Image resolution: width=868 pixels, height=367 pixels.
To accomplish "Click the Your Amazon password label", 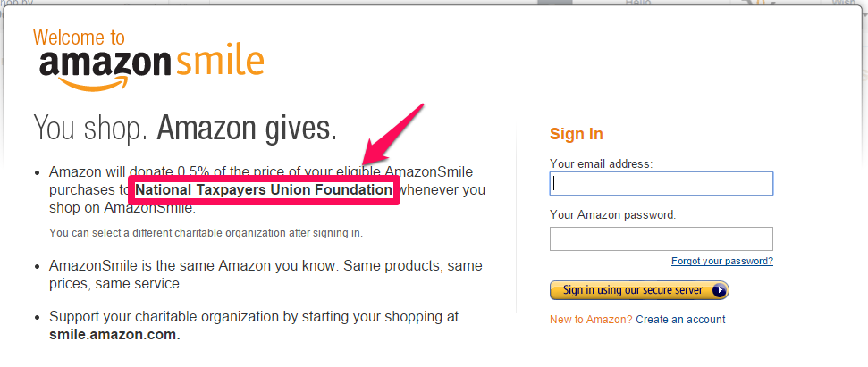I will [x=613, y=214].
